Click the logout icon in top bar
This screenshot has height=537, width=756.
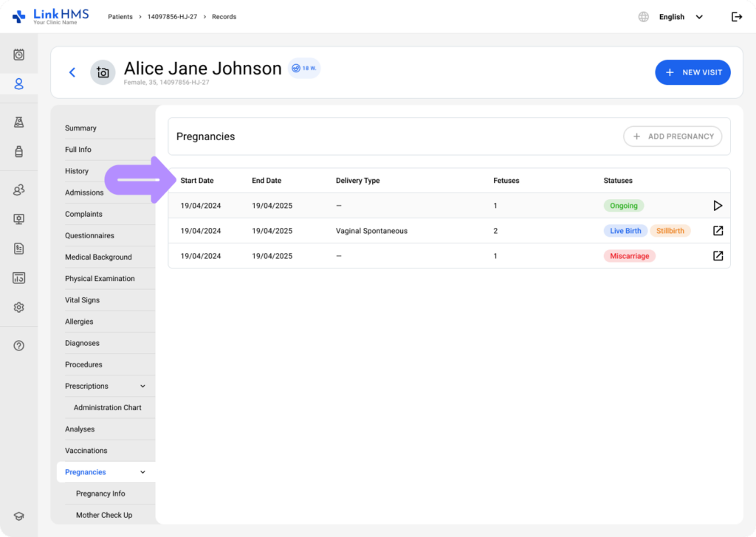click(x=736, y=17)
